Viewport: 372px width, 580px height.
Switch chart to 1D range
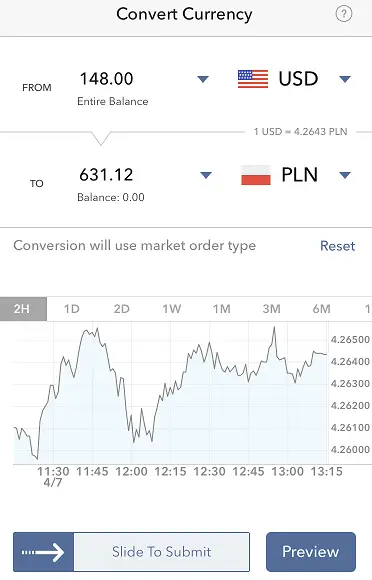[72, 309]
